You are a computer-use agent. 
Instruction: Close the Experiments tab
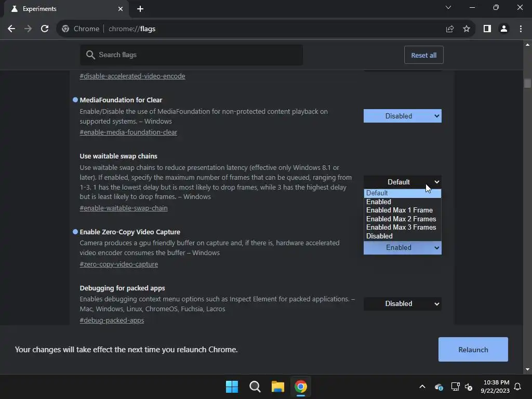[121, 9]
